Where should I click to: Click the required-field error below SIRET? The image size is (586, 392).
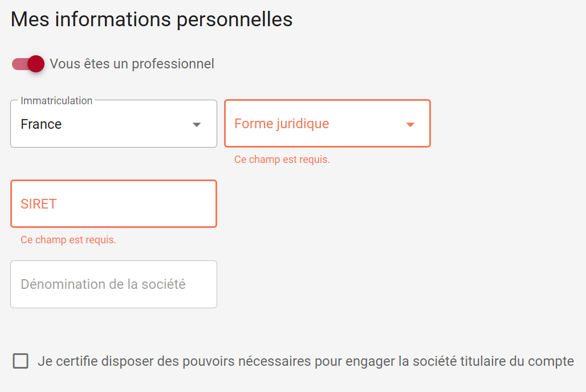(68, 240)
